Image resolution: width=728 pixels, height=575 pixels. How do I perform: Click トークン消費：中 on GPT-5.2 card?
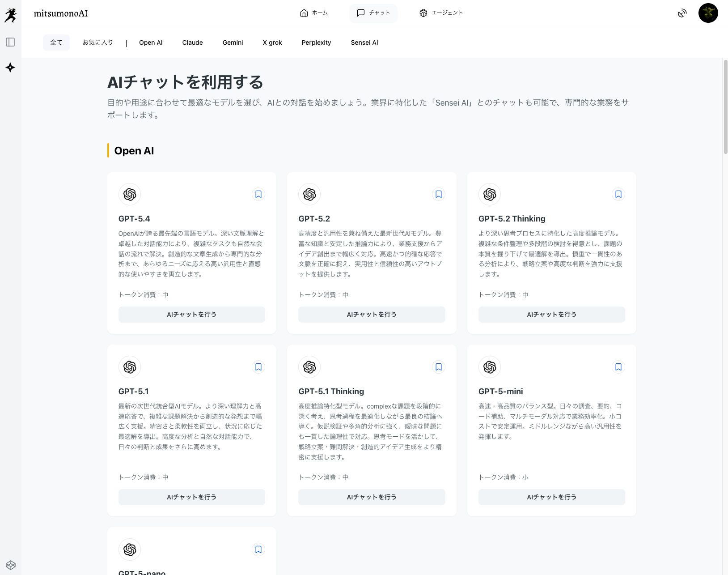coord(323,295)
